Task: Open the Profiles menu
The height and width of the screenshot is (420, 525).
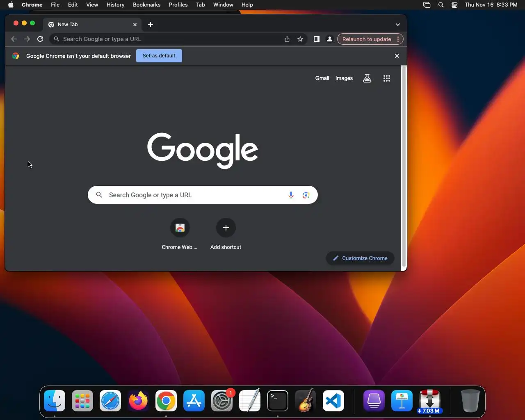Action: click(178, 5)
